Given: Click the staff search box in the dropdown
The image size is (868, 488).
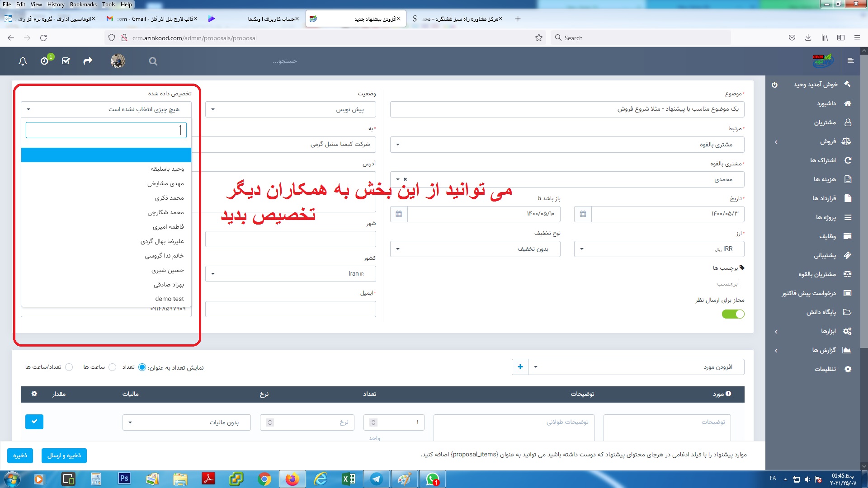Looking at the screenshot, I should coord(106,130).
